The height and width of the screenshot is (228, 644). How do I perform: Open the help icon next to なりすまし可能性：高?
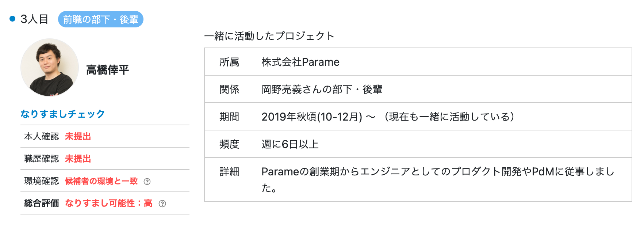point(162,204)
